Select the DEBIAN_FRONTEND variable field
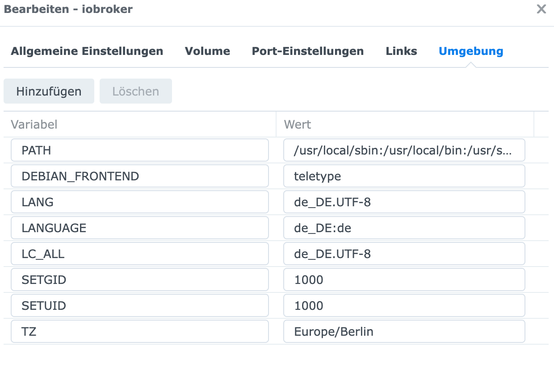The width and height of the screenshot is (554, 392). 139,176
